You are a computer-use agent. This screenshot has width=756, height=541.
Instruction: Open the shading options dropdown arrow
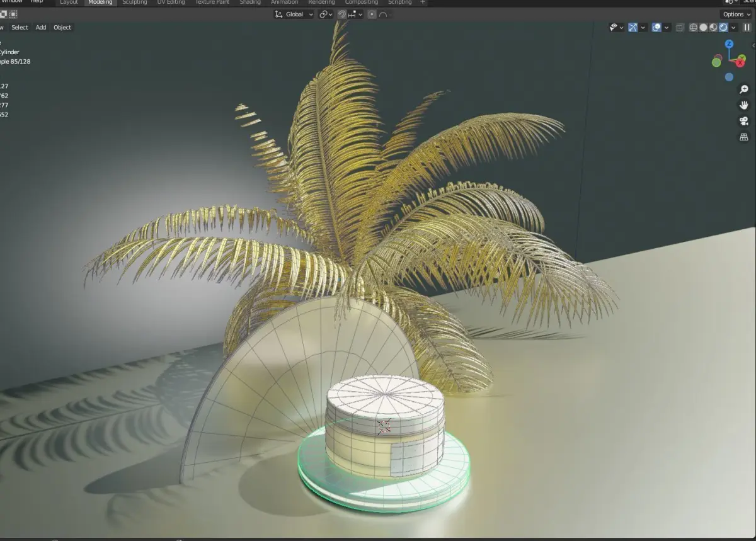tap(733, 27)
